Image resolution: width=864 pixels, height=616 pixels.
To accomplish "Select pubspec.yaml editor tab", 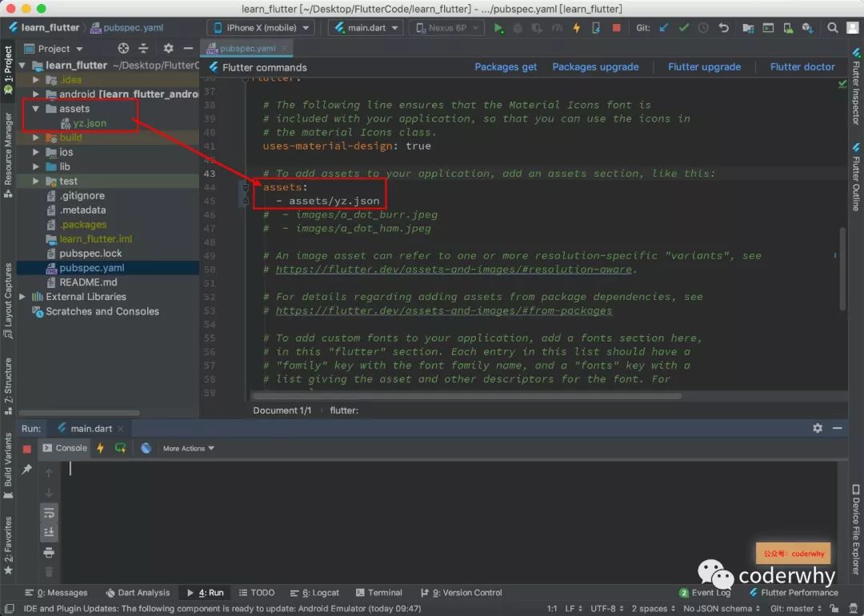I will 246,49.
